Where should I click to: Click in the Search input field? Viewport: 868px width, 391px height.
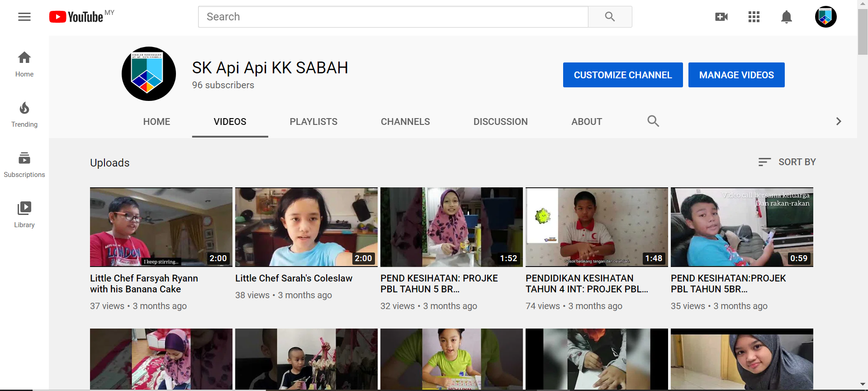pyautogui.click(x=393, y=17)
